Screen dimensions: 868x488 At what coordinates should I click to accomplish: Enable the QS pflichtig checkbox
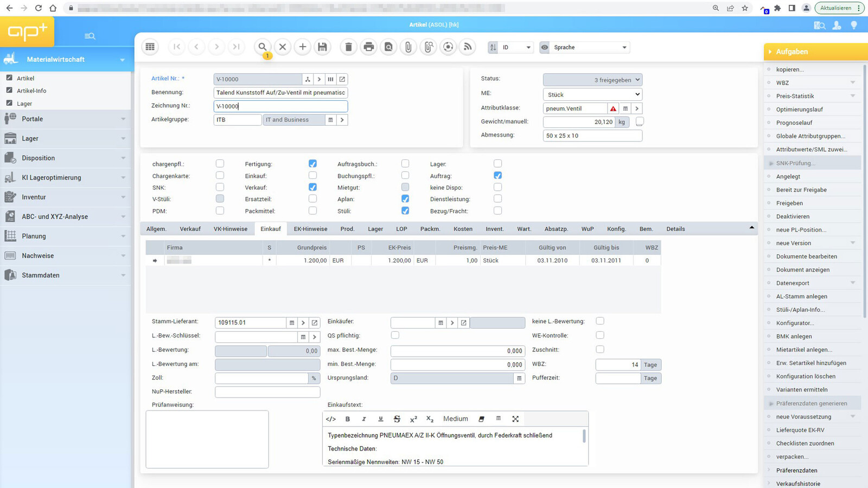click(395, 335)
